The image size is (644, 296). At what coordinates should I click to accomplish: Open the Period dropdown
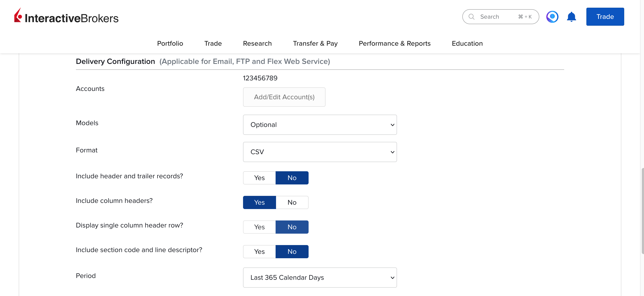click(x=320, y=278)
